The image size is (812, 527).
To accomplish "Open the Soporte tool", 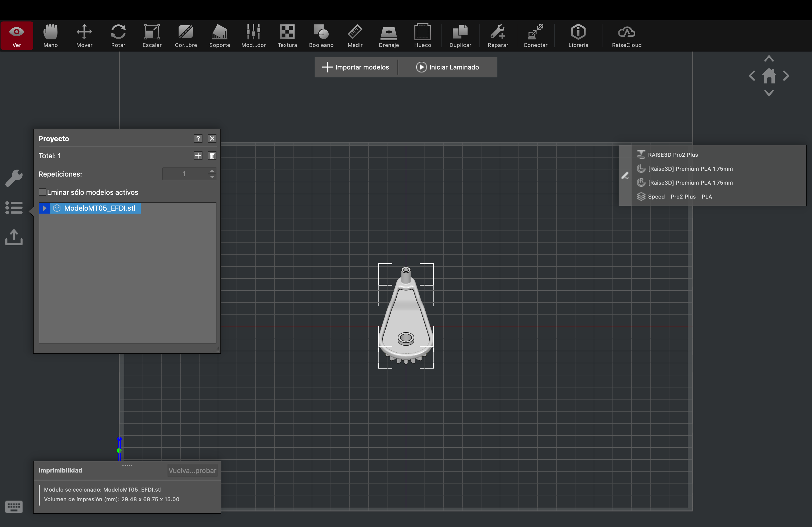I will click(219, 35).
